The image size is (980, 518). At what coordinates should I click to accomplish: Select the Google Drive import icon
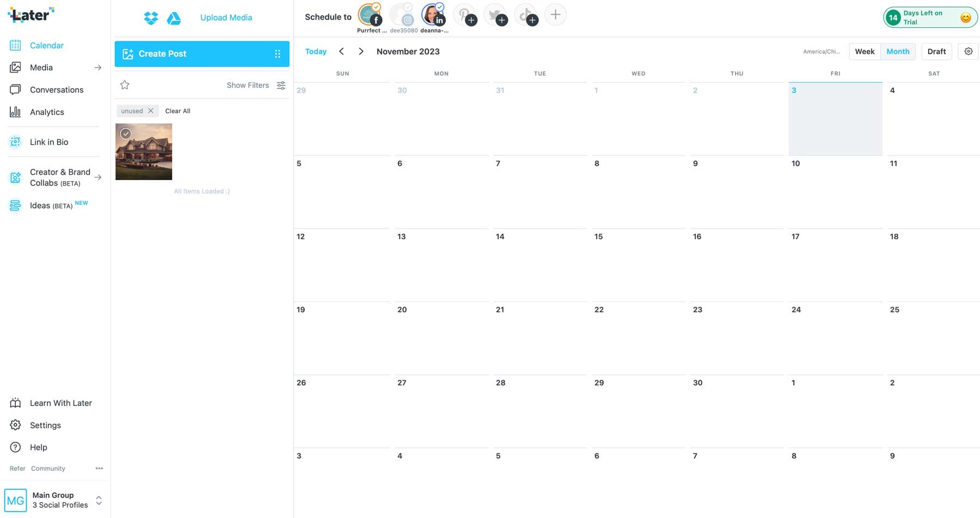(x=174, y=17)
